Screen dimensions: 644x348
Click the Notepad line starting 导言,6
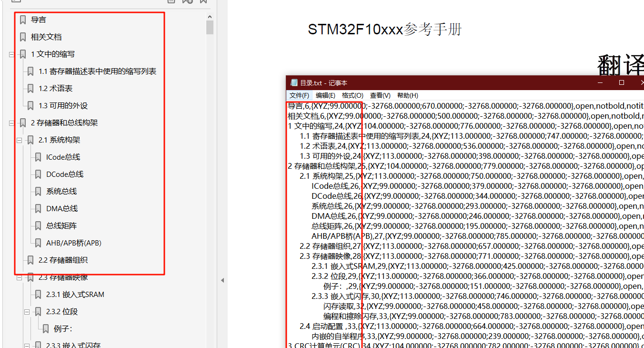click(x=465, y=106)
